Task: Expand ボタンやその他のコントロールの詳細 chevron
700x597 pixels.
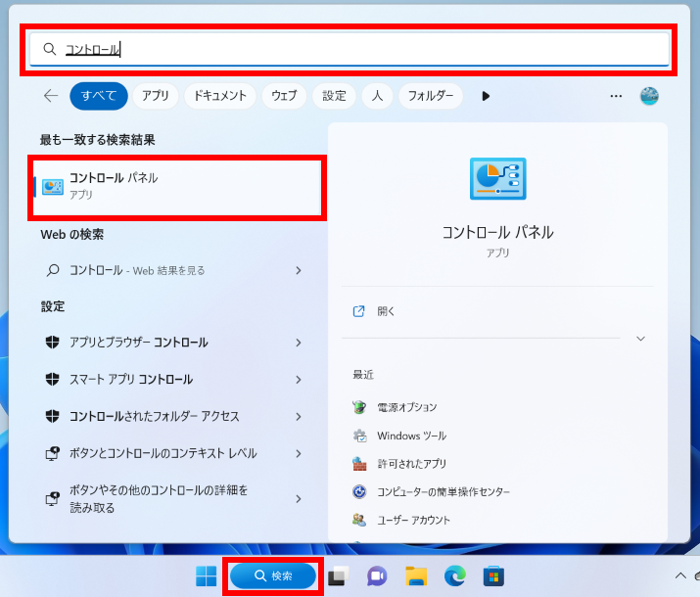Action: pyautogui.click(x=299, y=499)
